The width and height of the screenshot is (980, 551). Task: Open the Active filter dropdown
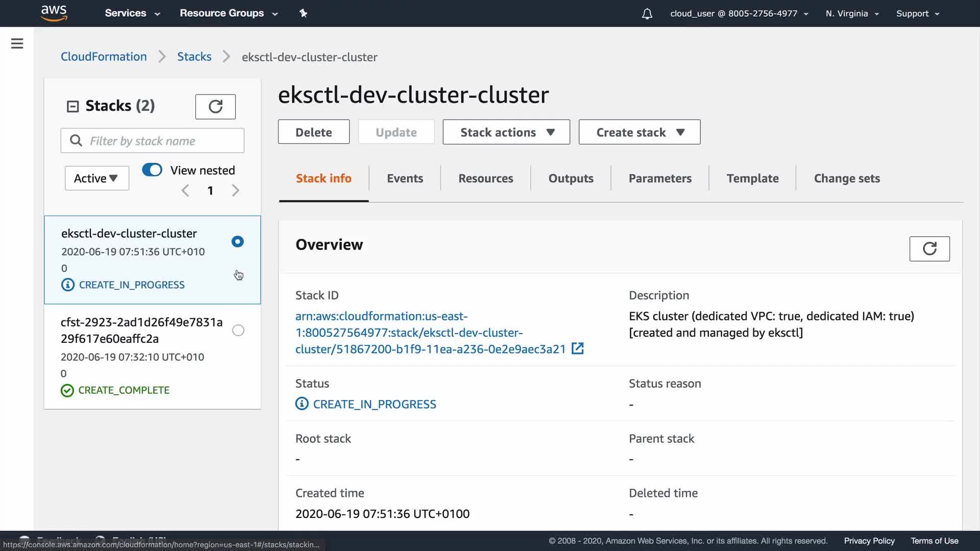[96, 178]
